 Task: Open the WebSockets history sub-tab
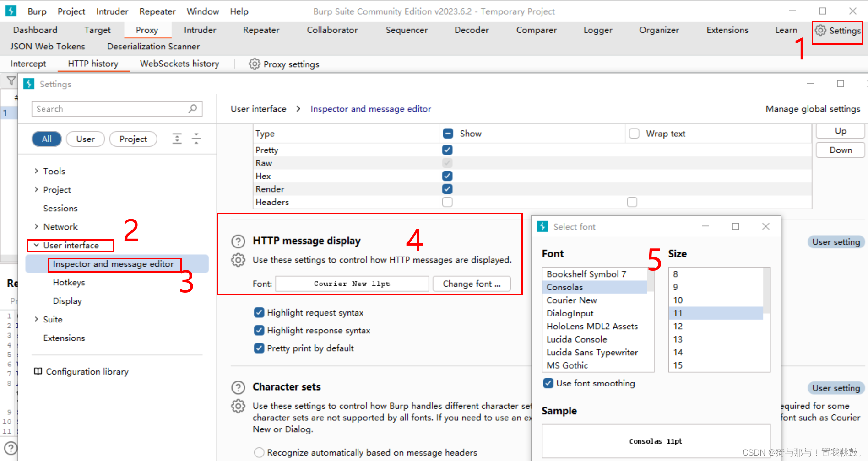[179, 64]
